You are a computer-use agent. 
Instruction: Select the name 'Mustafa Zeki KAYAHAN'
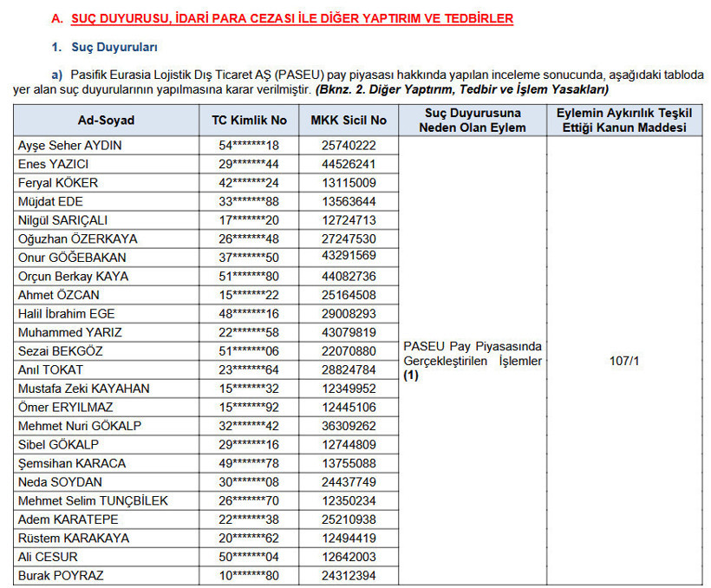84,389
